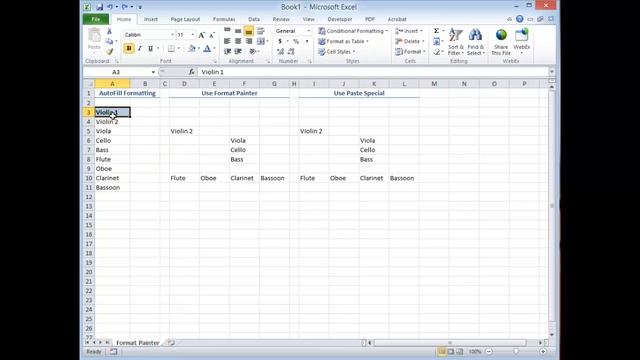Click the Insert Function fx icon
This screenshot has height=360, width=640.
[191, 72]
